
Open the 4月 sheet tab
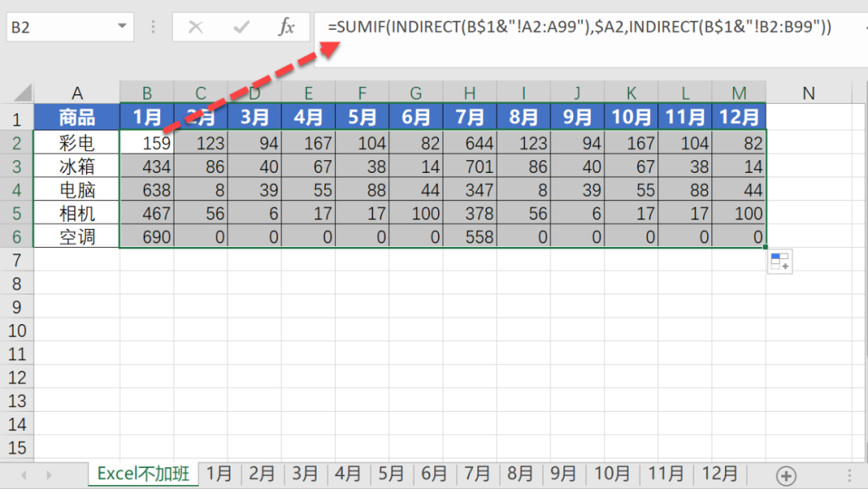point(348,474)
